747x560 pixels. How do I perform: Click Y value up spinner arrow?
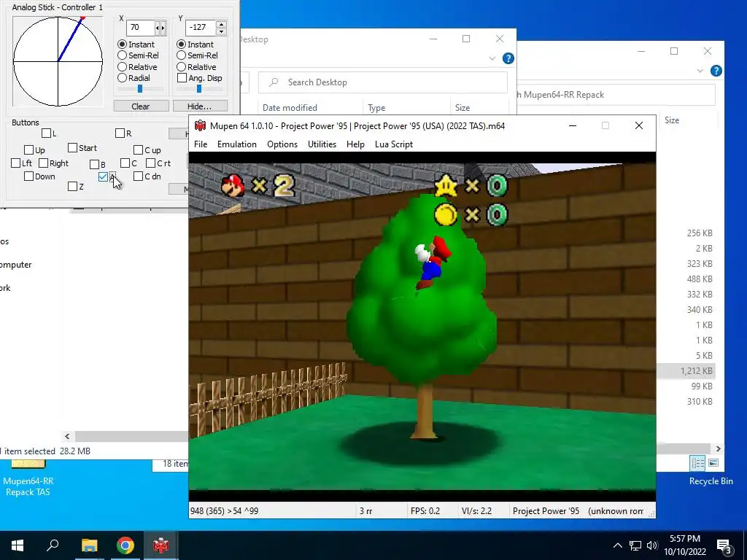click(x=221, y=24)
